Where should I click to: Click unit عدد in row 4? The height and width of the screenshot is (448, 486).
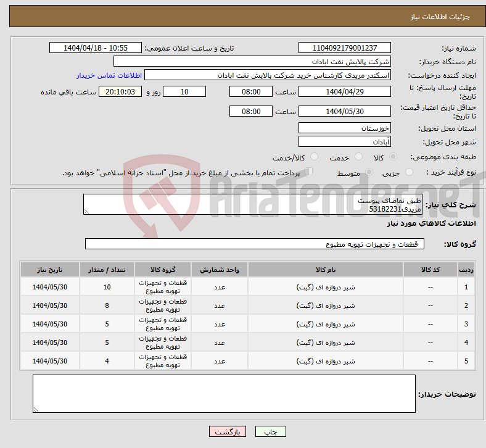[220, 342]
